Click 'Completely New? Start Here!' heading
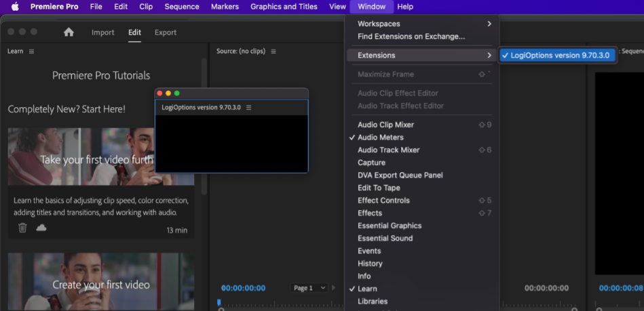The image size is (644, 311). coord(67,110)
